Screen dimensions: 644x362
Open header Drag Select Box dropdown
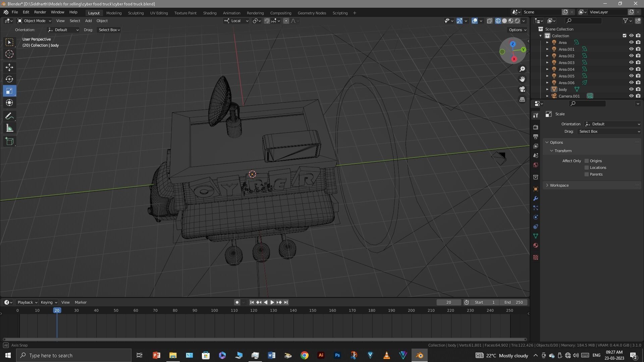[x=109, y=30]
